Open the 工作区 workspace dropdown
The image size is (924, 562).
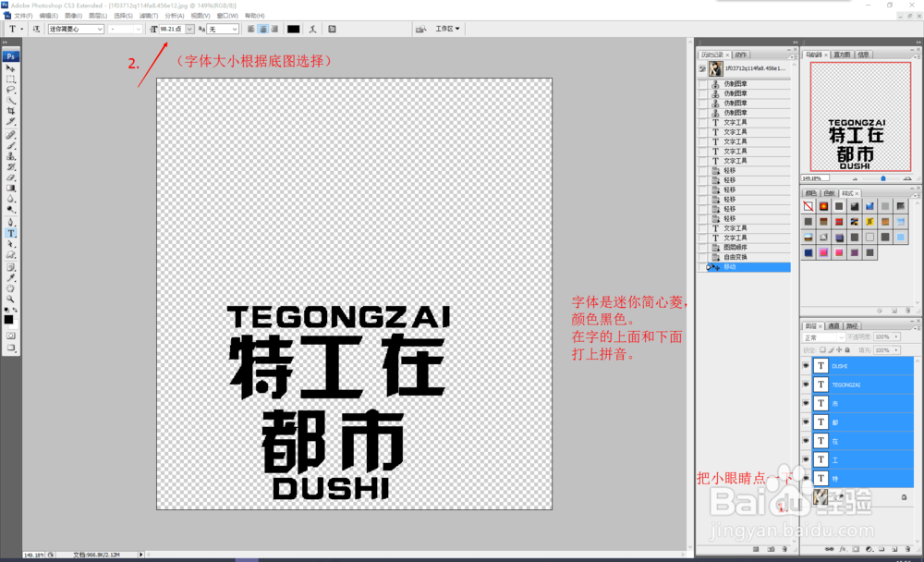(447, 29)
